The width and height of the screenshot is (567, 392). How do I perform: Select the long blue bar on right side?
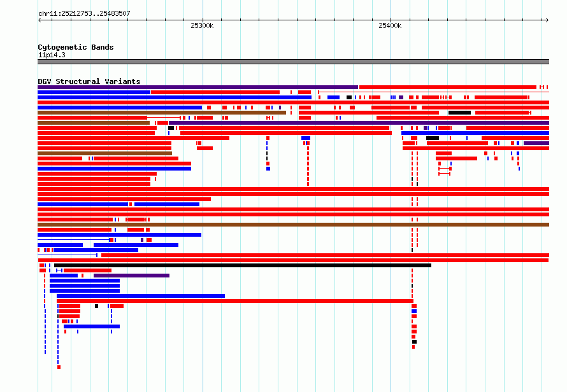[475, 133]
